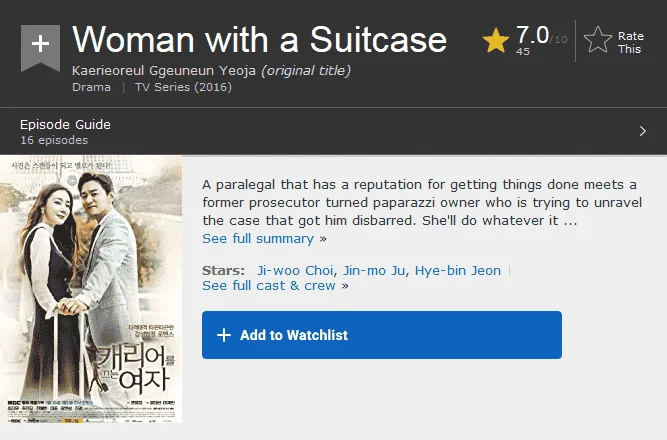Click the Woman with a Suitcase poster
Image resolution: width=667 pixels, height=440 pixels.
pos(91,289)
